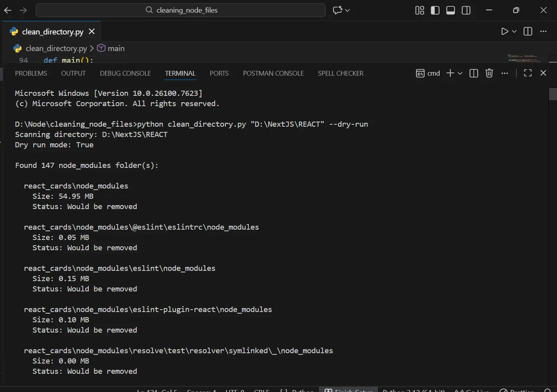The width and height of the screenshot is (557, 392).
Task: Click the Prettier icon in the status bar
Action: pos(516,391)
